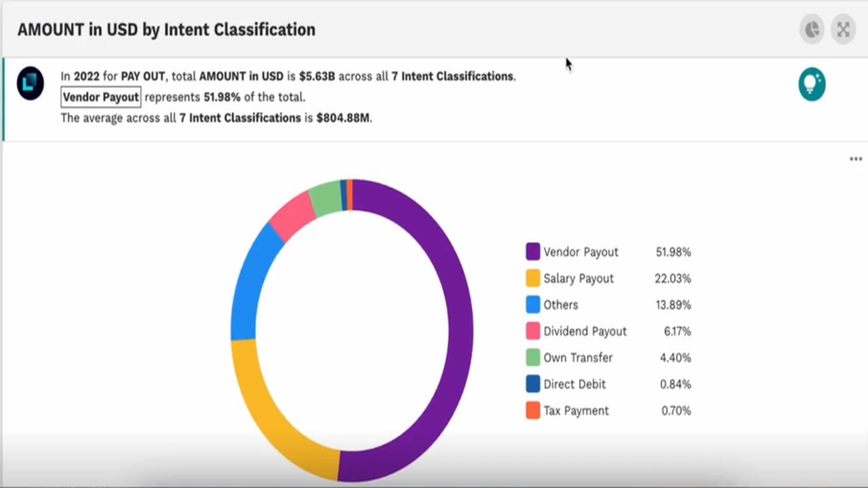Click the PAY OUT text in summary
This screenshot has height=488, width=868.
[143, 77]
